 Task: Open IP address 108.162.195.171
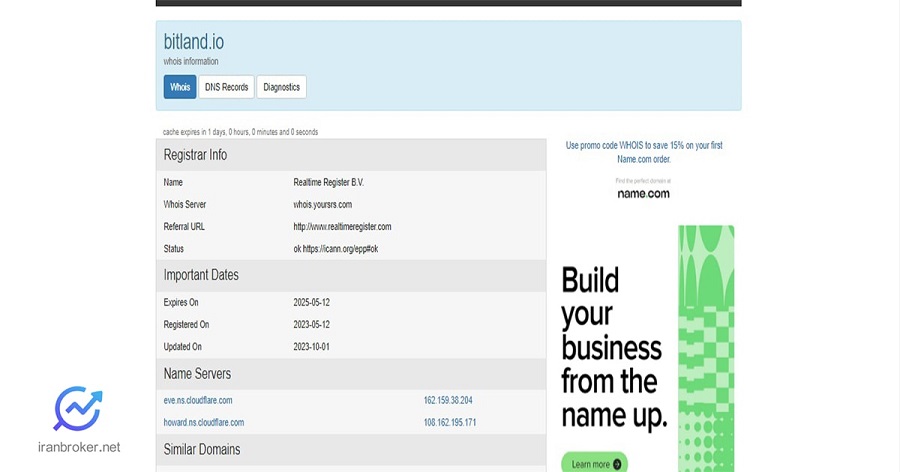[x=450, y=422]
